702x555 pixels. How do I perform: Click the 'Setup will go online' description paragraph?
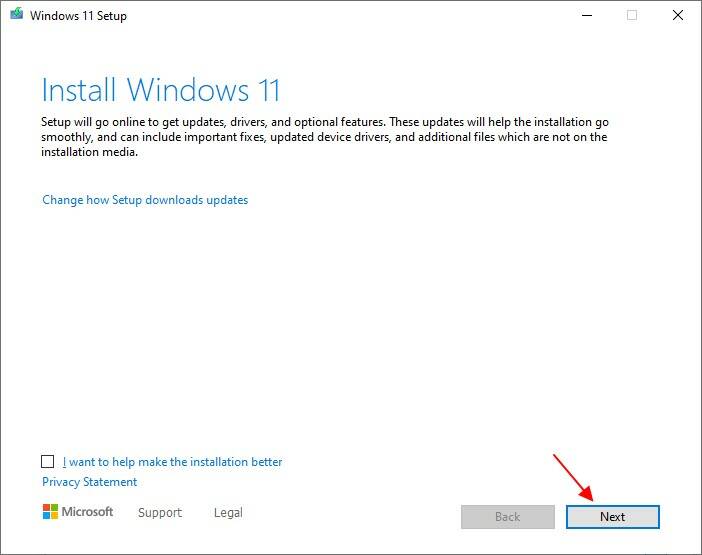tap(325, 137)
